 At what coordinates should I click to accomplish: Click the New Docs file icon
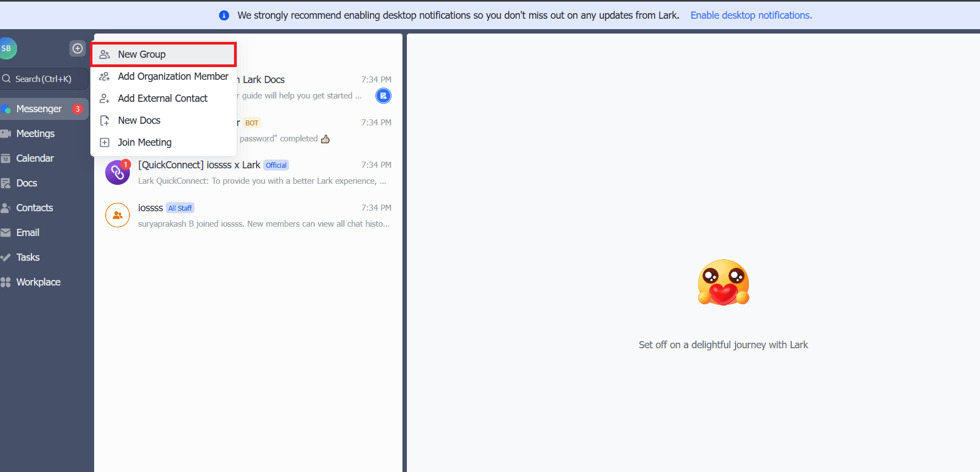[x=105, y=120]
